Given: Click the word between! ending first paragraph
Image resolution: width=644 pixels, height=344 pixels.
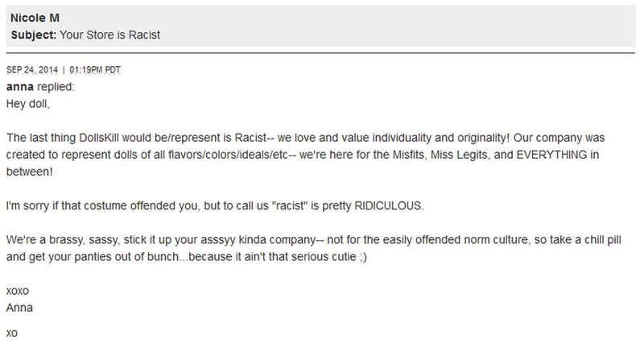Looking at the screenshot, I should pos(30,172).
